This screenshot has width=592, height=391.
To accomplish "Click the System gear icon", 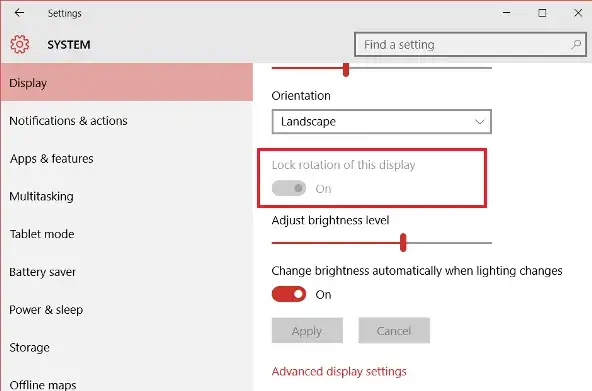I will click(x=19, y=45).
